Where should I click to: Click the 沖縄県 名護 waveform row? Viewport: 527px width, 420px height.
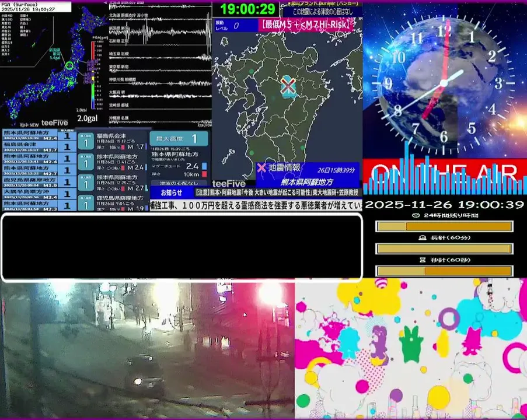(x=160, y=121)
